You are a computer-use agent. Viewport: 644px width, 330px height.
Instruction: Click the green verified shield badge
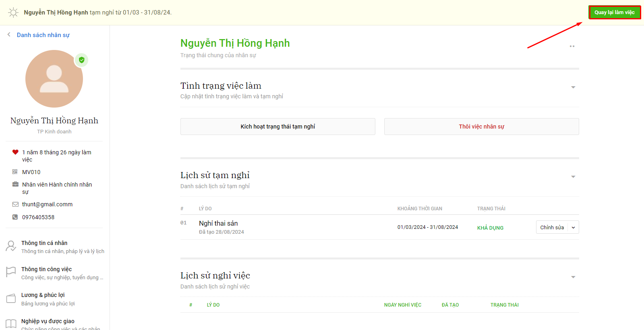(82, 60)
